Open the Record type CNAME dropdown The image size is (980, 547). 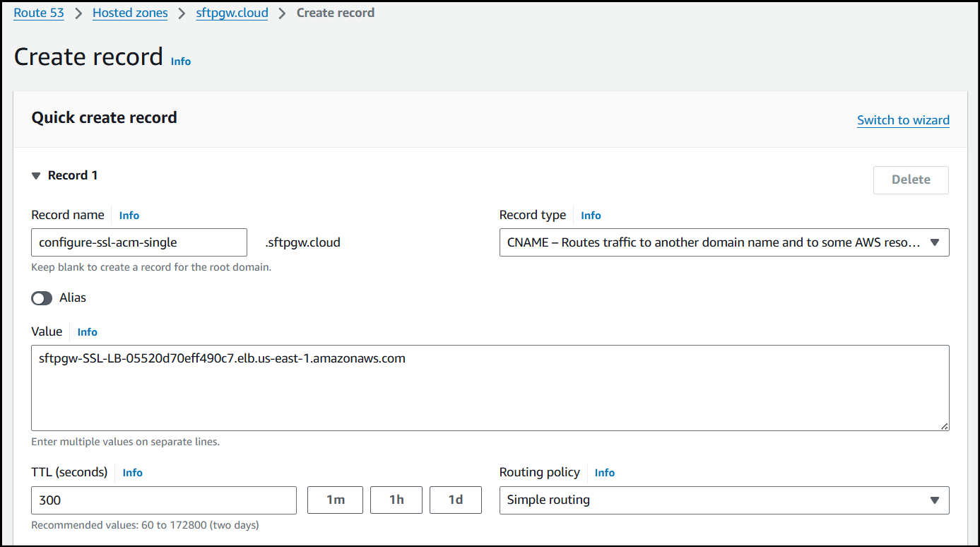724,242
